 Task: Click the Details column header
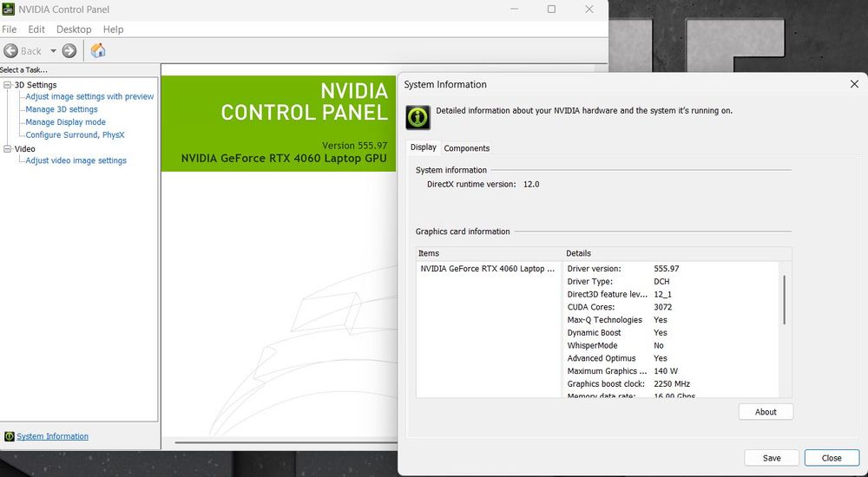pos(677,253)
